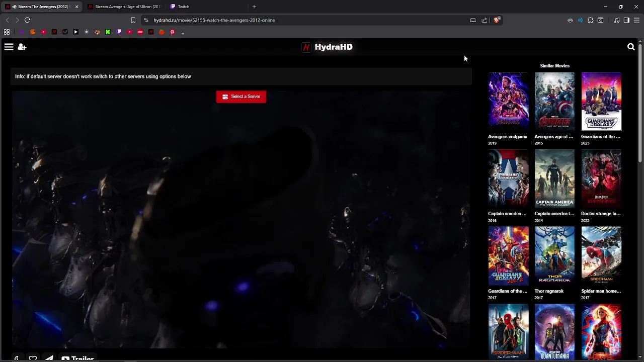Screen dimensions: 644x362
Task: Reload the current page
Action: 27,20
